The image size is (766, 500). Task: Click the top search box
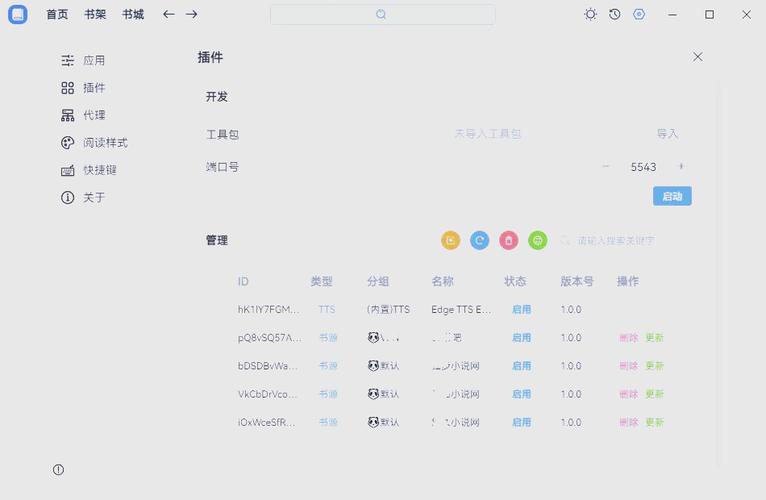[x=383, y=14]
